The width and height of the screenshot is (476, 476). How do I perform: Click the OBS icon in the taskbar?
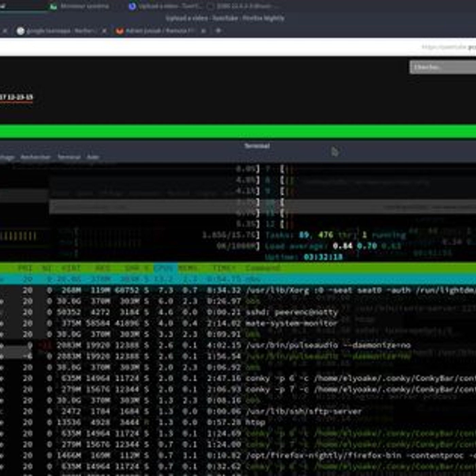[211, 6]
